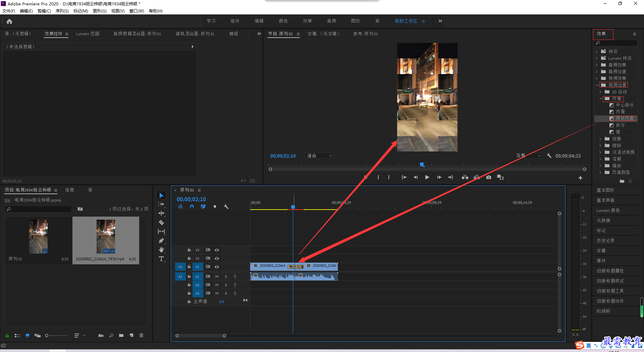Viewport: 644px width, 352px height.
Task: Open the 完整 playback resolution dropdown
Action: click(528, 156)
